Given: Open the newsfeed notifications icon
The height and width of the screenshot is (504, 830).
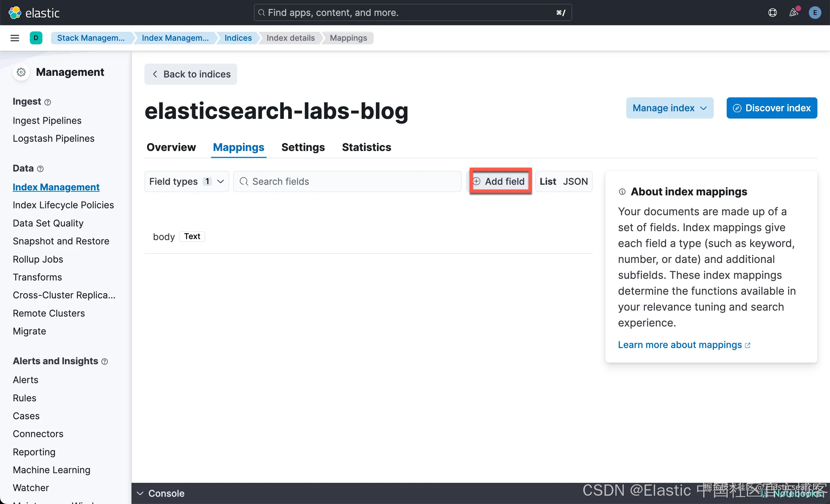Looking at the screenshot, I should coord(794,13).
